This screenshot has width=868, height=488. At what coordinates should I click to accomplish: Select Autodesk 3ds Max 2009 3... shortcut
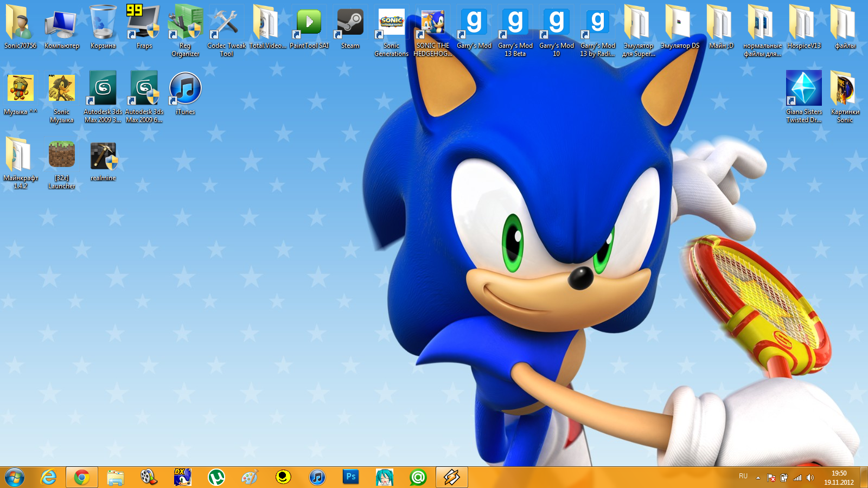coord(103,97)
